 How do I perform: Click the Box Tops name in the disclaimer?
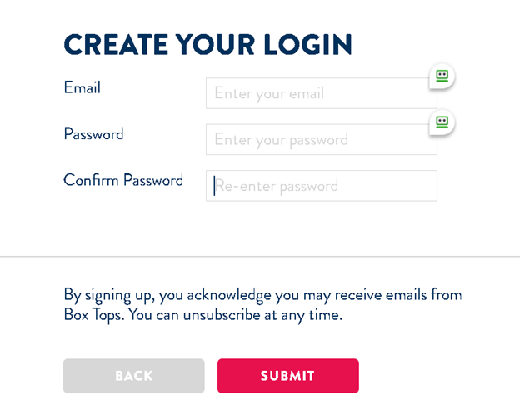tap(94, 315)
